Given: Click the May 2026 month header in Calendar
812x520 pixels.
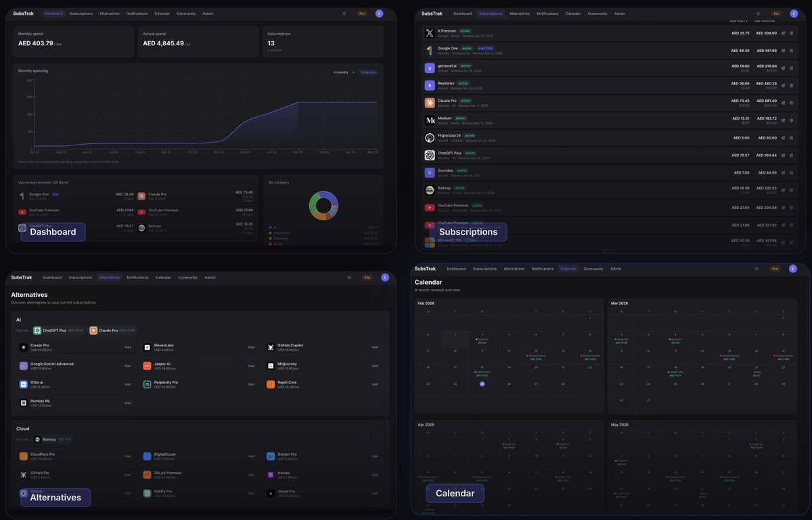Looking at the screenshot, I should pyautogui.click(x=621, y=425).
